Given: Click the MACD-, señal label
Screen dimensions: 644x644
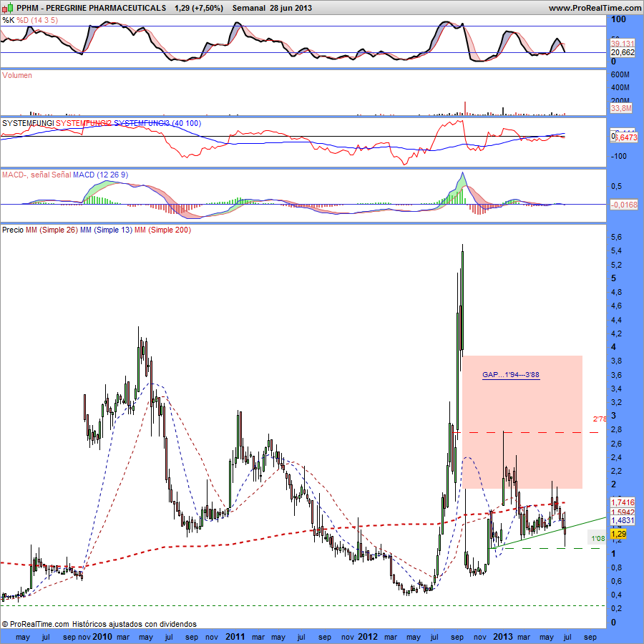Looking at the screenshot, I should (x=26, y=175).
